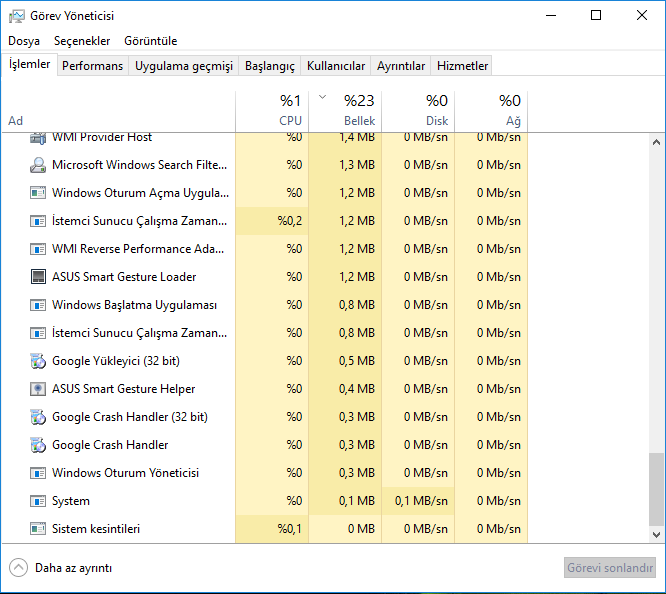Viewport: 666px width, 594px height.
Task: Click the Google Crash Handler (32 bit) icon
Action: [x=38, y=417]
